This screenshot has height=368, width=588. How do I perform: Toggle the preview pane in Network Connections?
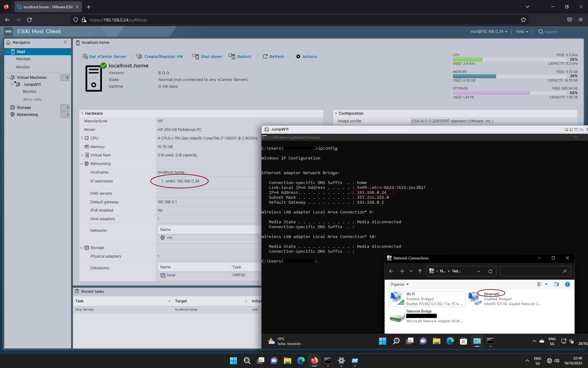[556, 284]
